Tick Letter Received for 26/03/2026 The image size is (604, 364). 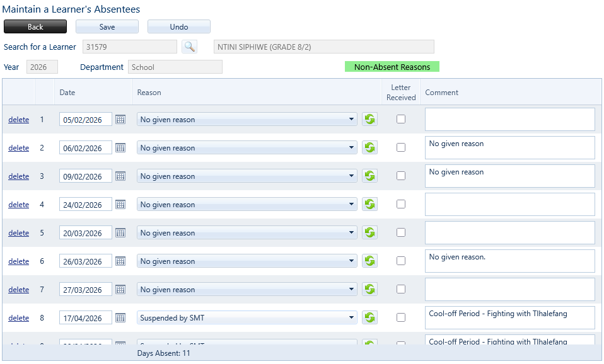tap(401, 261)
